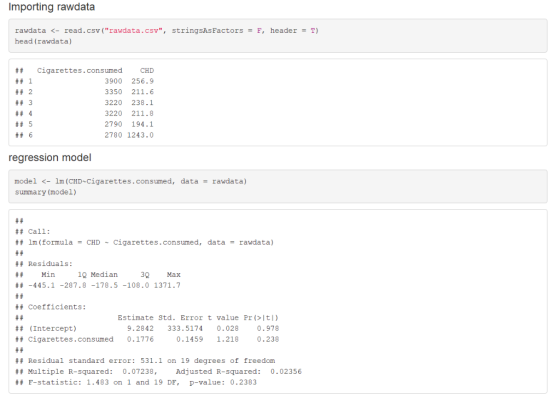The height and width of the screenshot is (398, 560).
Task: Click intercept p-value 0.978
Action: [x=268, y=328]
